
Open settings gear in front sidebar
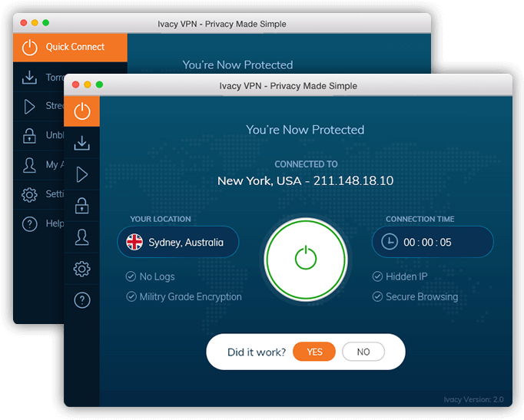click(82, 269)
